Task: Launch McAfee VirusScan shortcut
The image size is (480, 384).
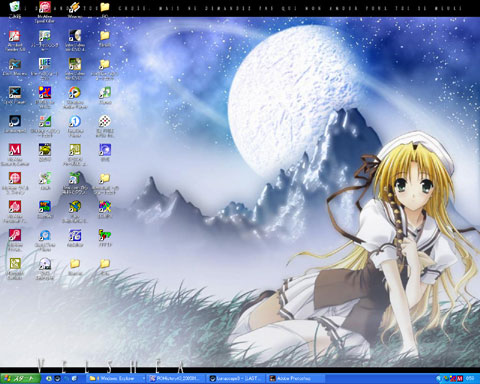Action: click(x=15, y=236)
